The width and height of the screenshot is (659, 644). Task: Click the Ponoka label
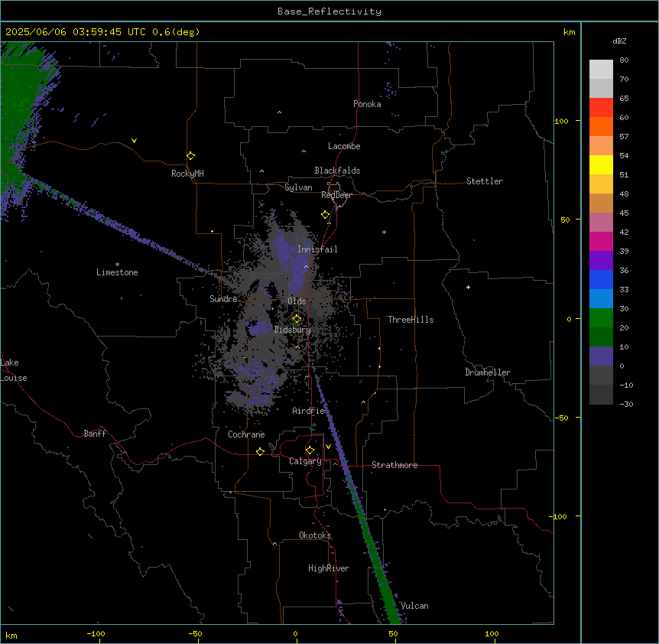coord(367,104)
